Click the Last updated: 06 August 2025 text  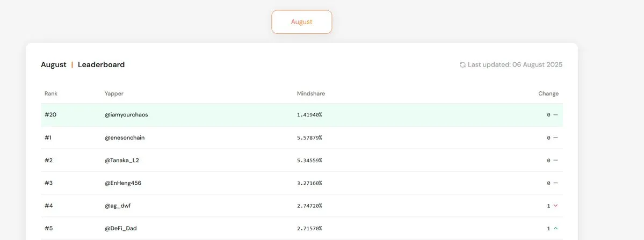point(515,65)
